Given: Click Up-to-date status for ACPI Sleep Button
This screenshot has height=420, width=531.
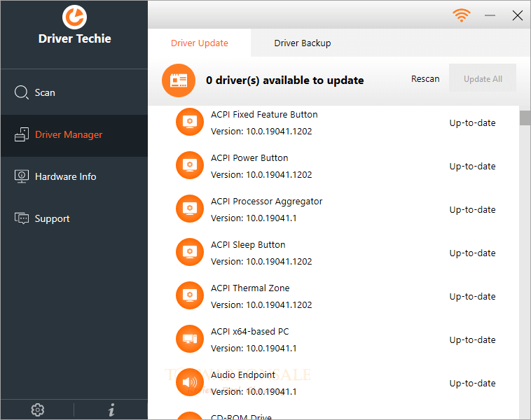Looking at the screenshot, I should pos(472,253).
